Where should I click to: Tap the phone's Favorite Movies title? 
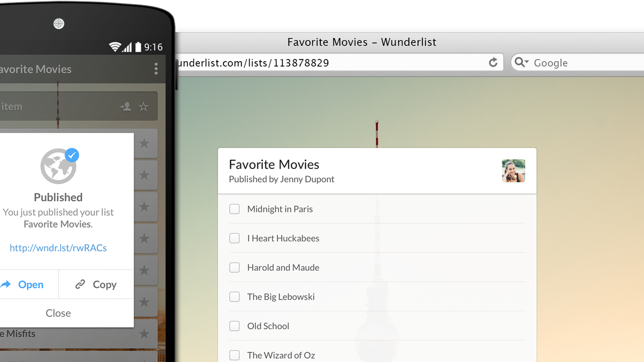pos(35,69)
